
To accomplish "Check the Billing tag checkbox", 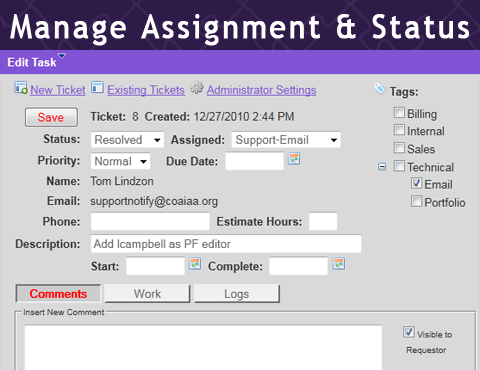I will [399, 113].
